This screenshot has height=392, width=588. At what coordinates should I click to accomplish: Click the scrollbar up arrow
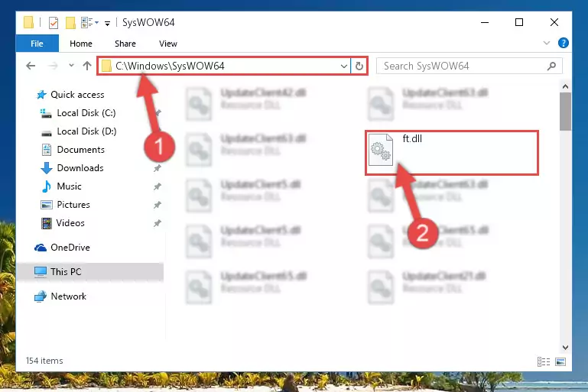click(x=565, y=86)
